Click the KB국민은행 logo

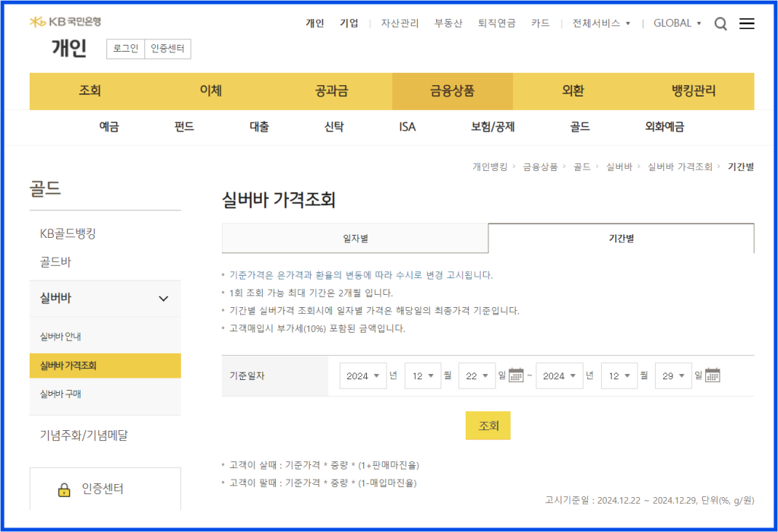pos(65,21)
